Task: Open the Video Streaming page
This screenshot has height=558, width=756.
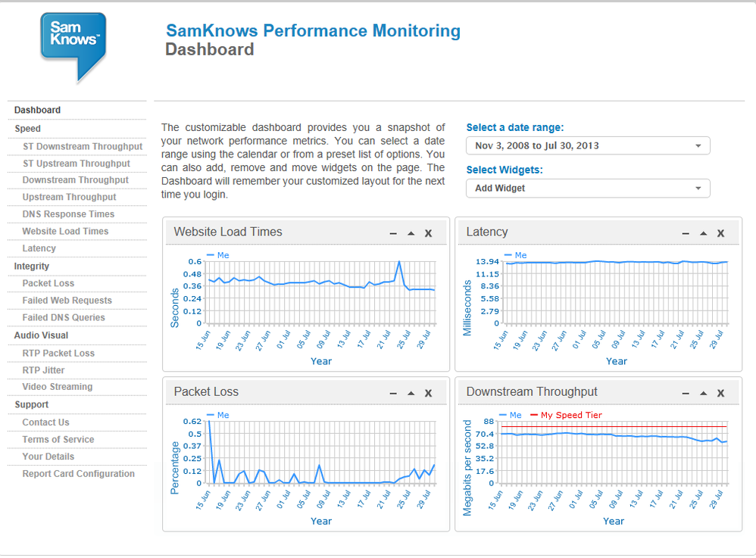Action: point(58,386)
